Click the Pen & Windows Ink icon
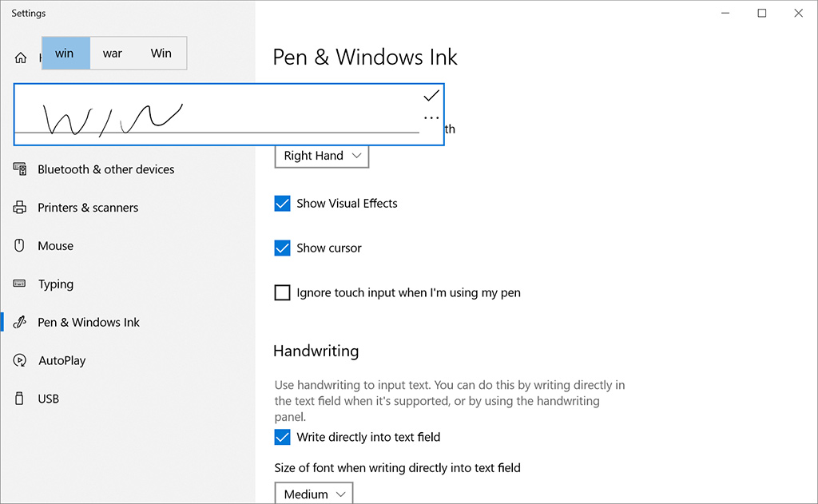 pos(20,323)
